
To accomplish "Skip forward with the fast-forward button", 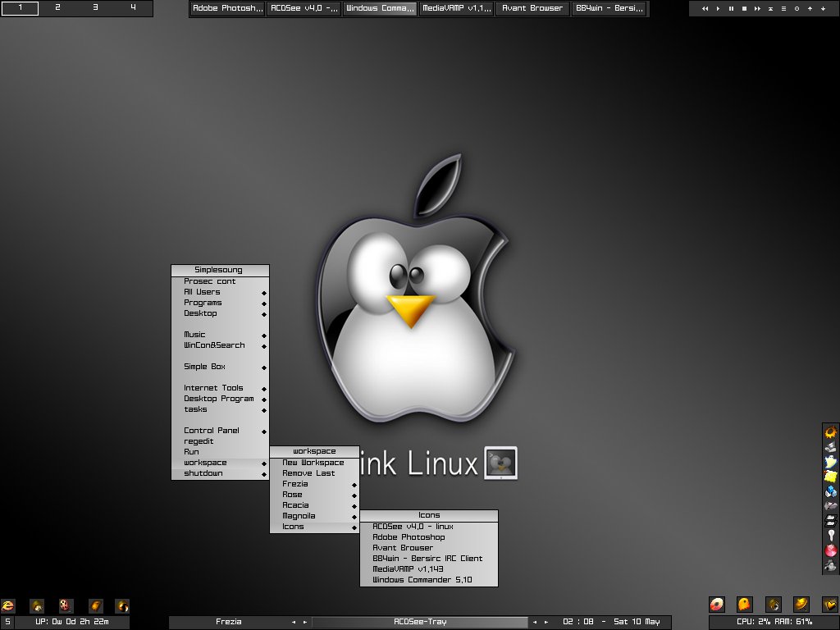I will [x=757, y=8].
